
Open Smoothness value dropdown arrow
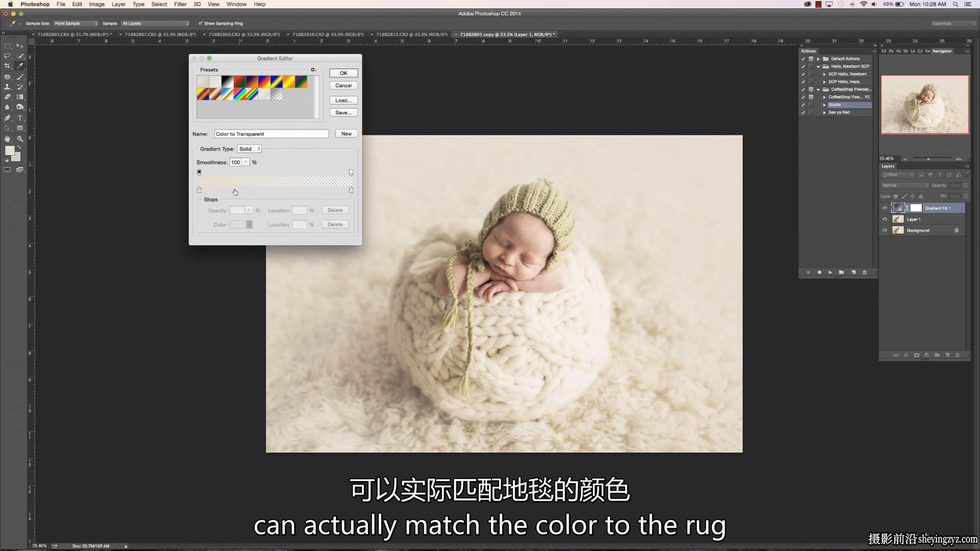(246, 162)
